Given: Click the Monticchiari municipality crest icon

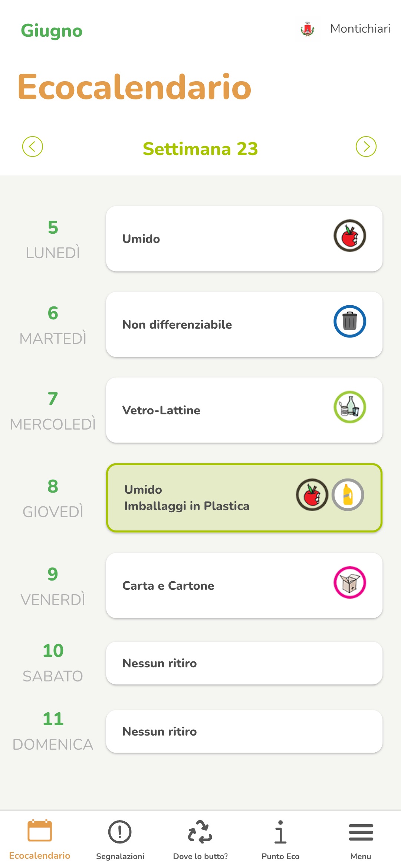Looking at the screenshot, I should [x=308, y=29].
